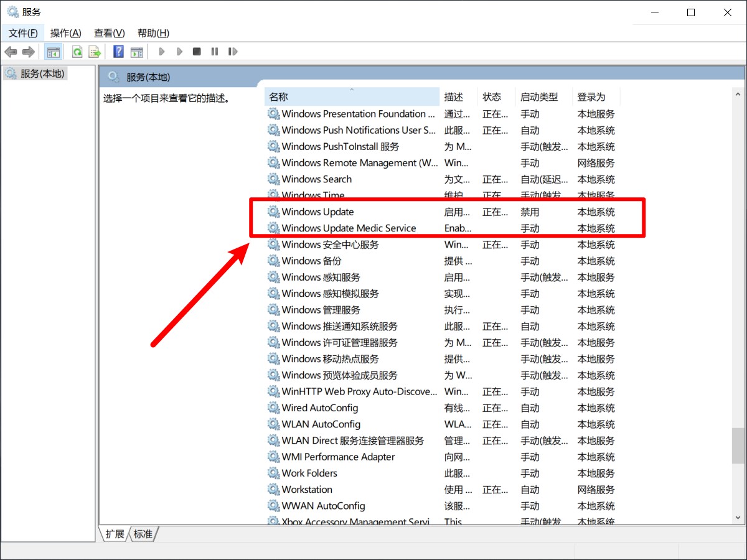Click the Refresh icon on the toolbar
747x560 pixels.
(75, 51)
